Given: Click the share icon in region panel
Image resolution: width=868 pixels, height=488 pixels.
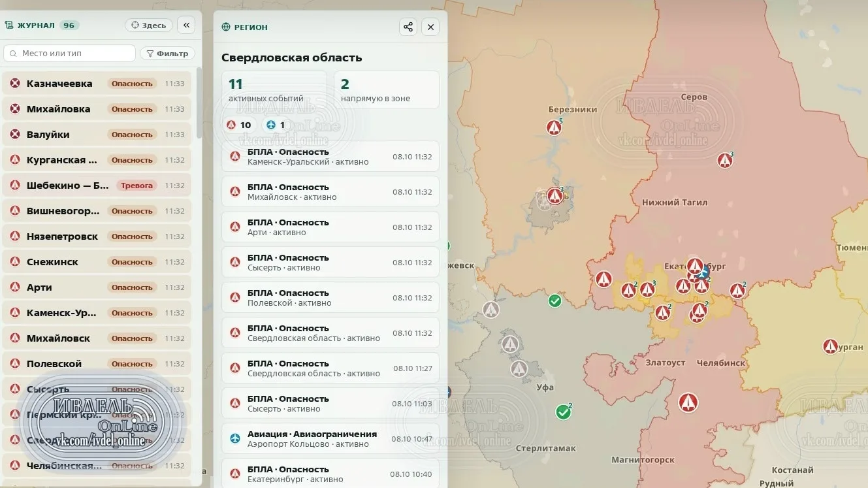Looking at the screenshot, I should 408,27.
